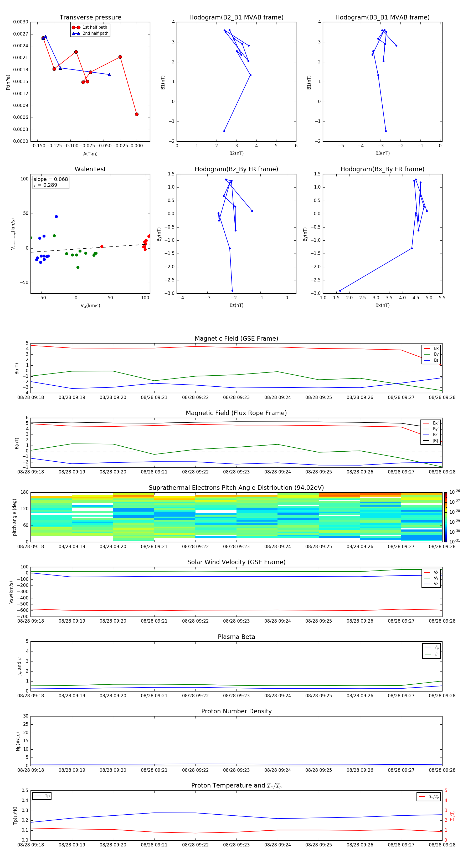Click the "V_A(km/s)" Walen x-axis label
This screenshot has width=473, height=868.
pyautogui.click(x=90, y=306)
